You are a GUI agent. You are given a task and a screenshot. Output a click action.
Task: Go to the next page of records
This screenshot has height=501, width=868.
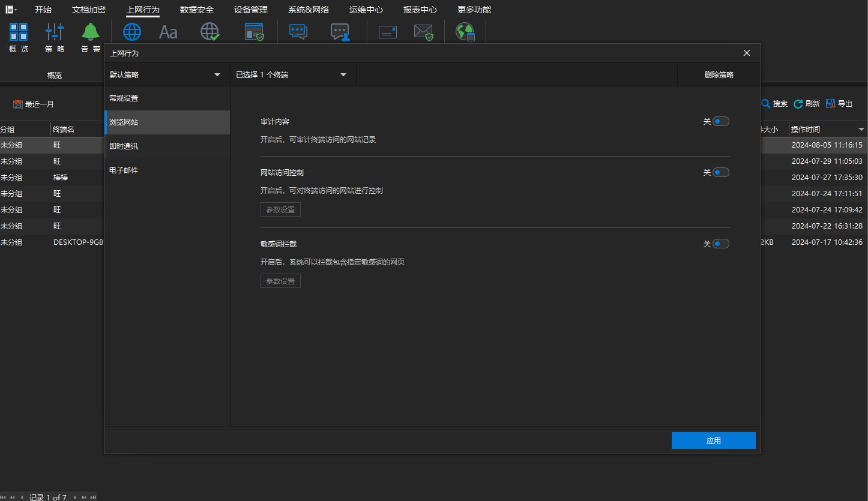[x=85, y=497]
